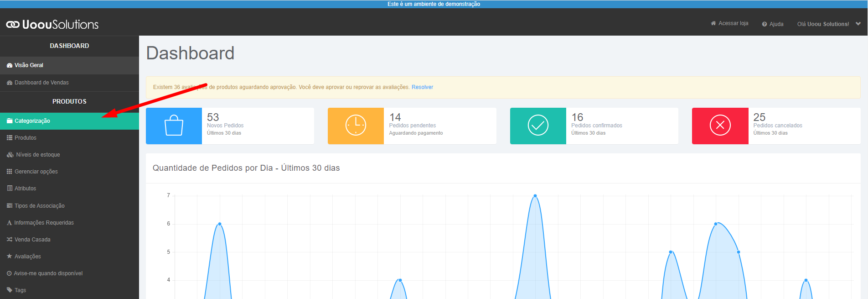Open Gerenciar opções in sidebar

69,172
